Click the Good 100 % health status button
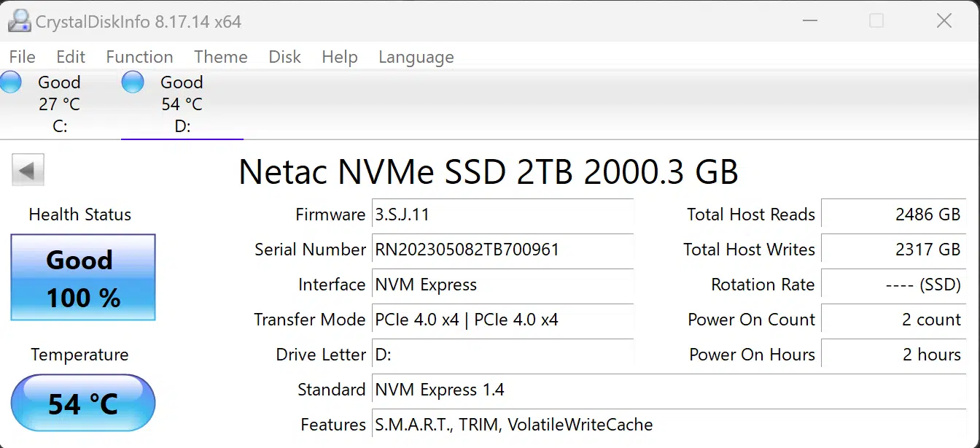Image resolution: width=980 pixels, height=448 pixels. coord(83,277)
